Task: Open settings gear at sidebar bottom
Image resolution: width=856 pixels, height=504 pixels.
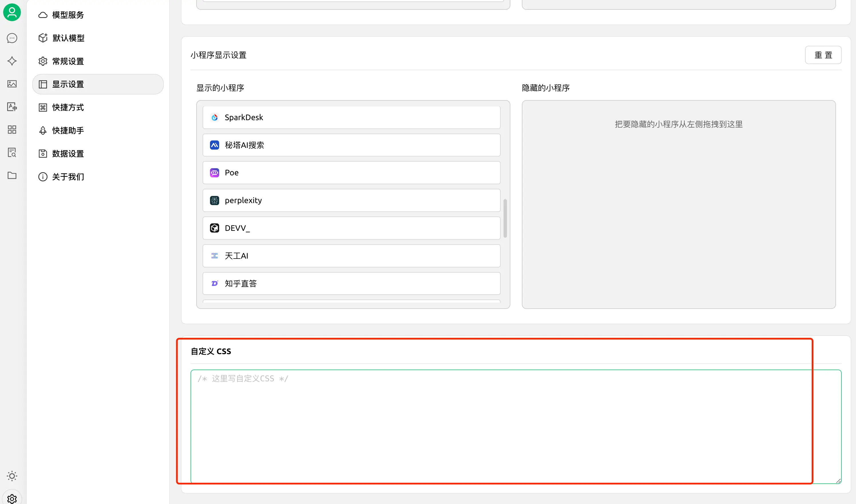Action: pyautogui.click(x=12, y=499)
